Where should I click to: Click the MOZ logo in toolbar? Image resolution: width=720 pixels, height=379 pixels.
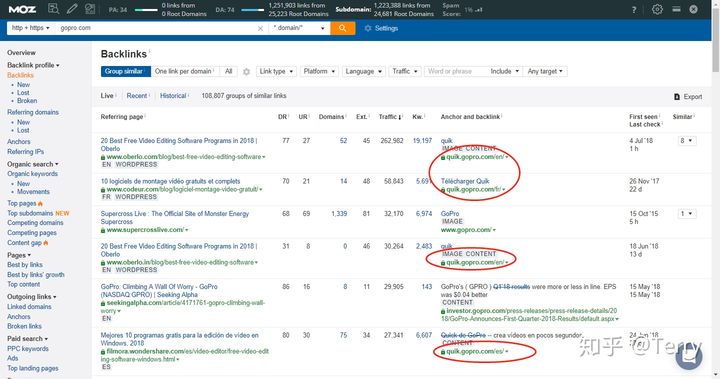coord(22,9)
